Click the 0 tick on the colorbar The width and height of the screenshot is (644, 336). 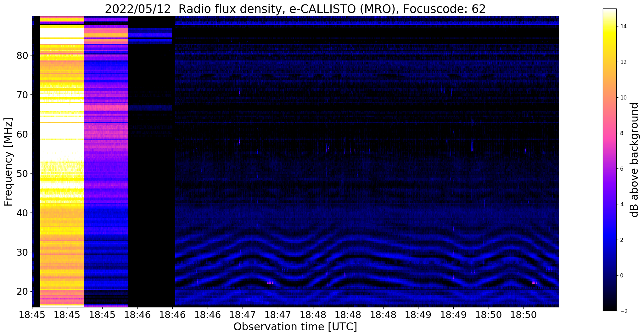621,276
